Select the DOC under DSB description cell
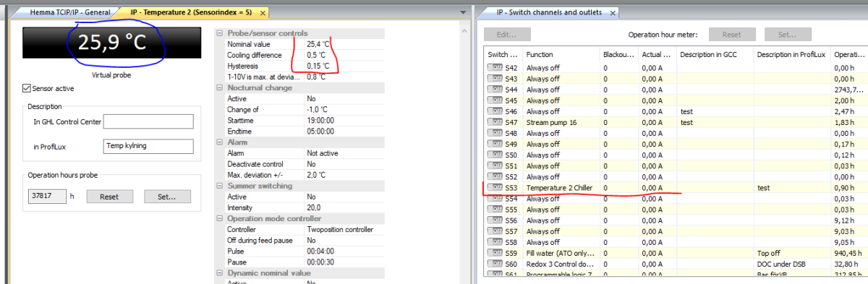This screenshot has width=868, height=284. 791,264
